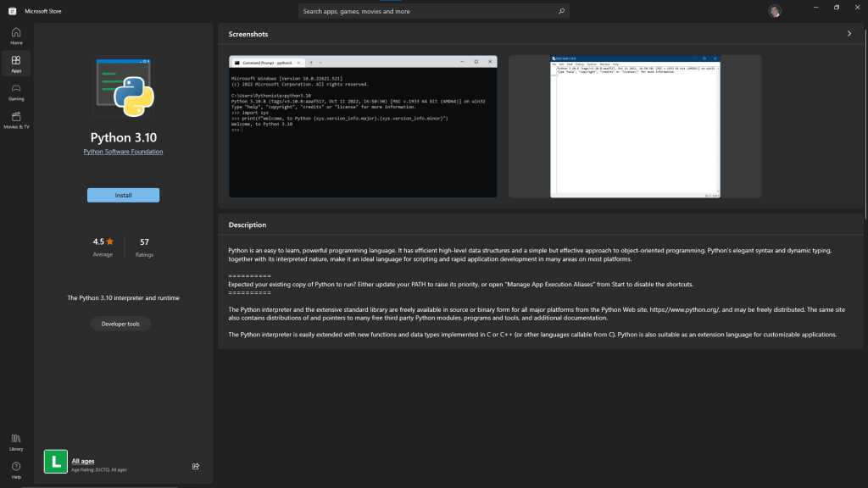The image size is (868, 488).
Task: Click the Microsoft Store logo
Action: [x=12, y=11]
